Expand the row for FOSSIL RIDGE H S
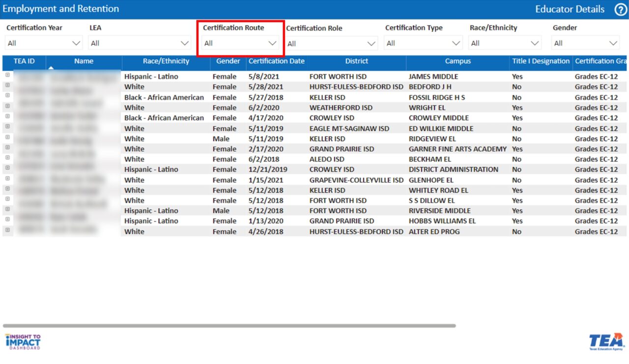 pos(7,95)
